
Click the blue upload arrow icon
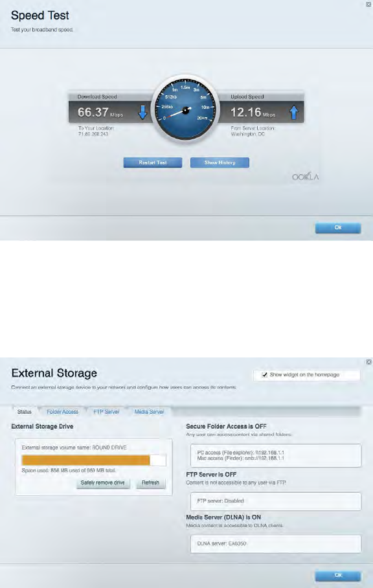point(294,112)
